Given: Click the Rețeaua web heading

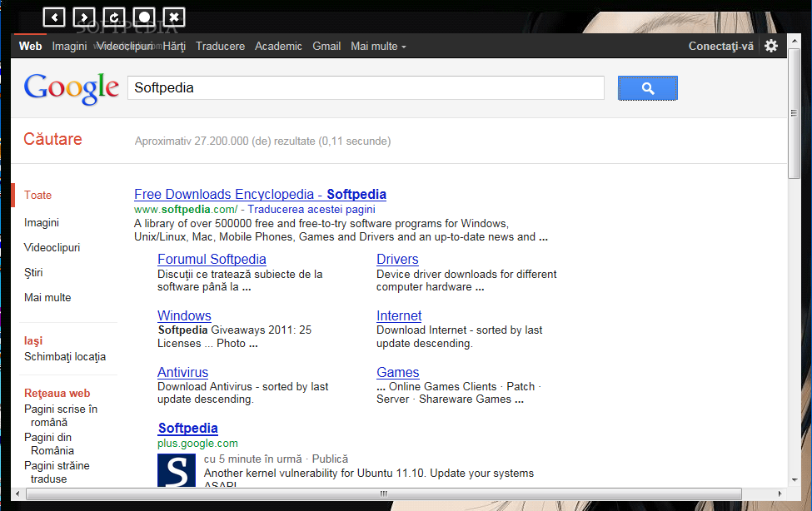Looking at the screenshot, I should [57, 393].
